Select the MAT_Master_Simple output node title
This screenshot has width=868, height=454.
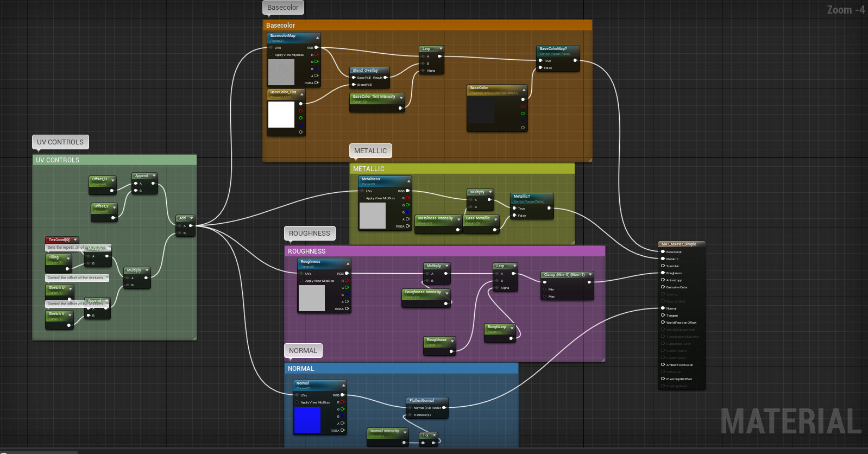coord(679,244)
